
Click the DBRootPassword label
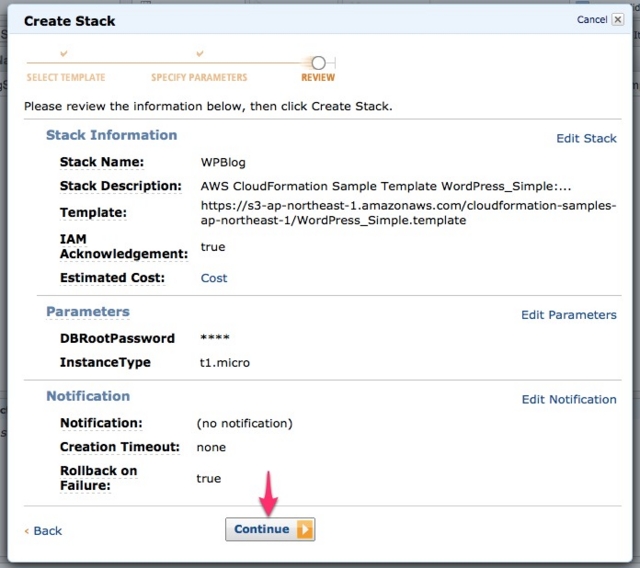click(x=117, y=338)
